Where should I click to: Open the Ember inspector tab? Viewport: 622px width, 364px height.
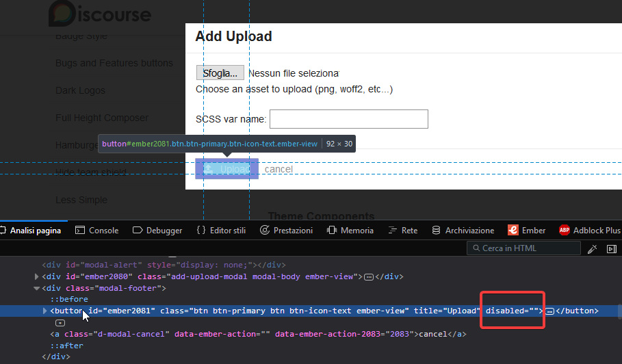coord(526,231)
